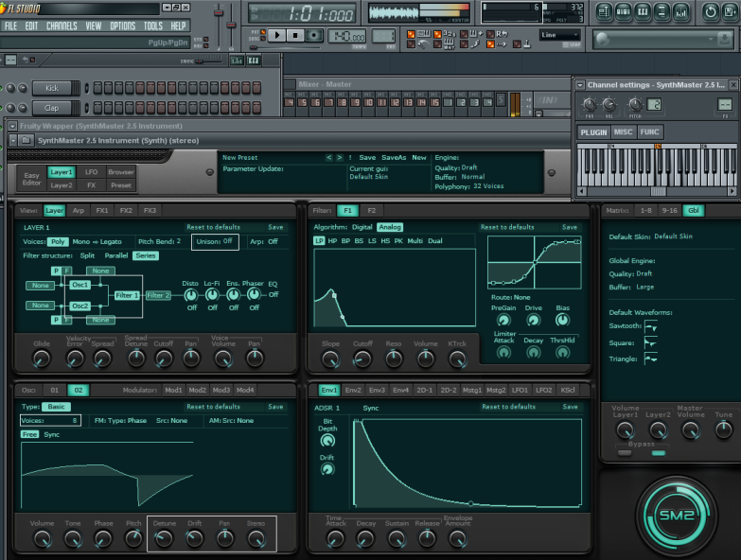Arm the Record button in transport

click(x=314, y=35)
